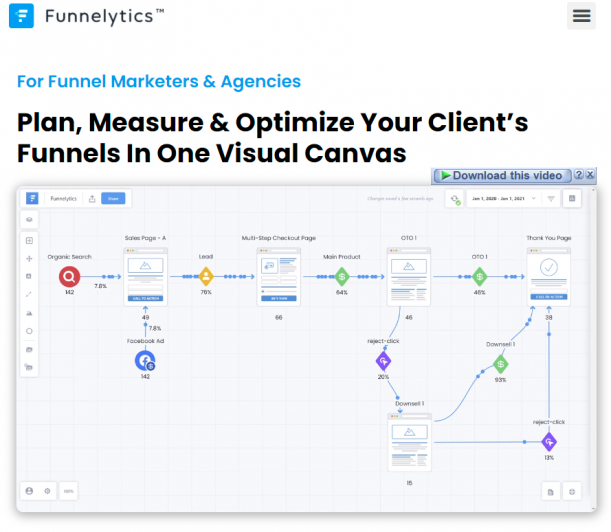Open the layers panel icon in the canvas sidebar
611x532 pixels.
tap(29, 219)
